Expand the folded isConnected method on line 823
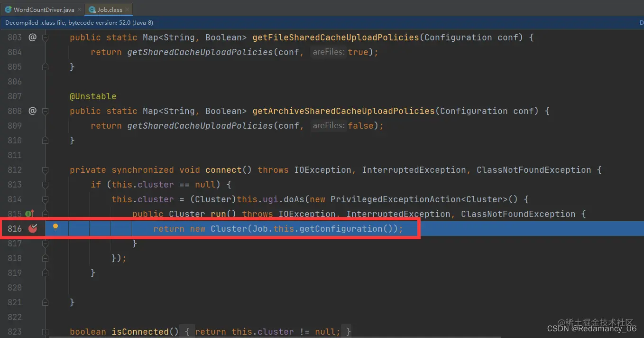 [45, 332]
